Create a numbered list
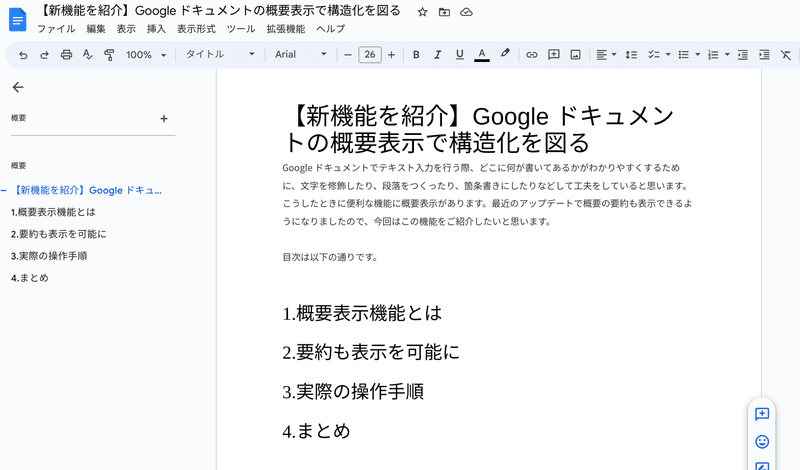This screenshot has height=470, width=800. tap(713, 55)
